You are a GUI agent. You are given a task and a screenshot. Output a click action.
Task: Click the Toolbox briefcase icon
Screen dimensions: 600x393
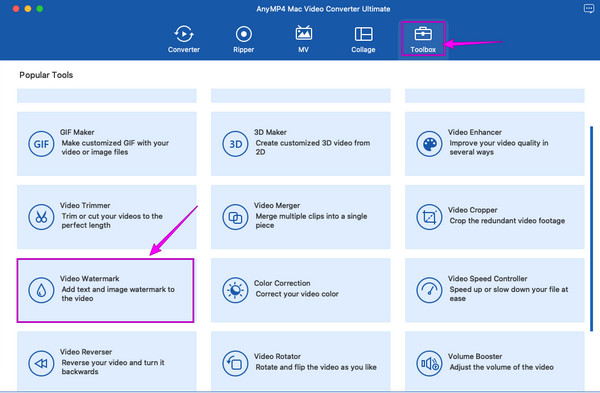(423, 34)
